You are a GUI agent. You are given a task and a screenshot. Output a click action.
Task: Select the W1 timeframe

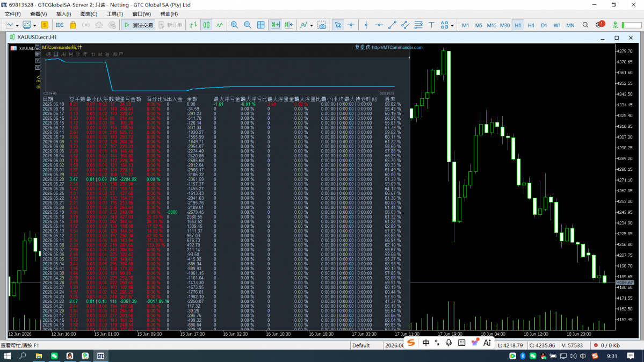(x=557, y=25)
